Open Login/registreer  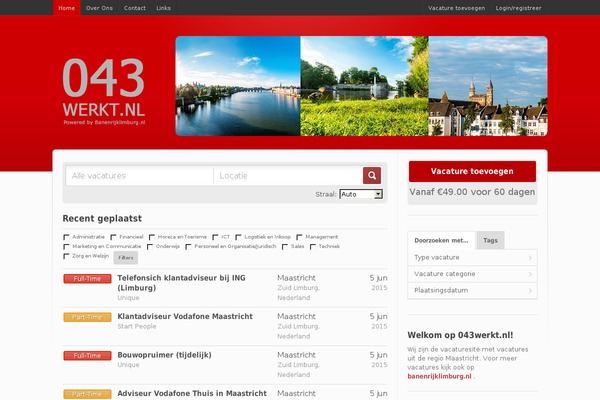point(518,8)
